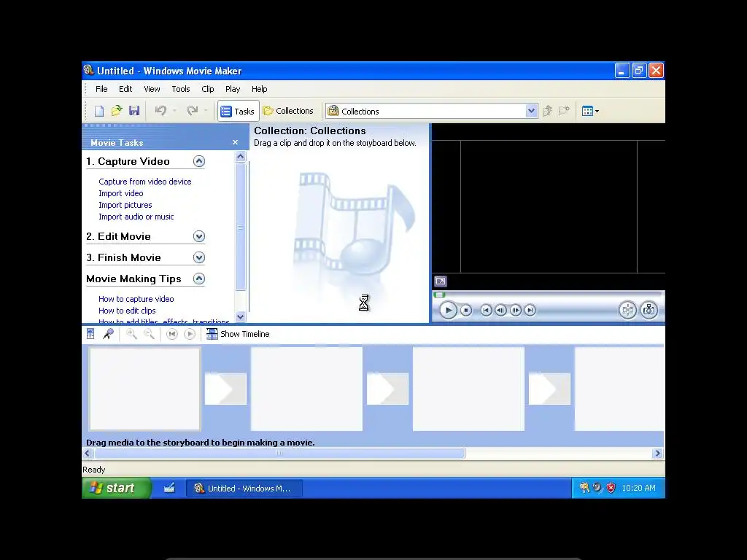Screen dimensions: 747x560
Task: Expand the Edit Movie section
Action: pos(199,236)
